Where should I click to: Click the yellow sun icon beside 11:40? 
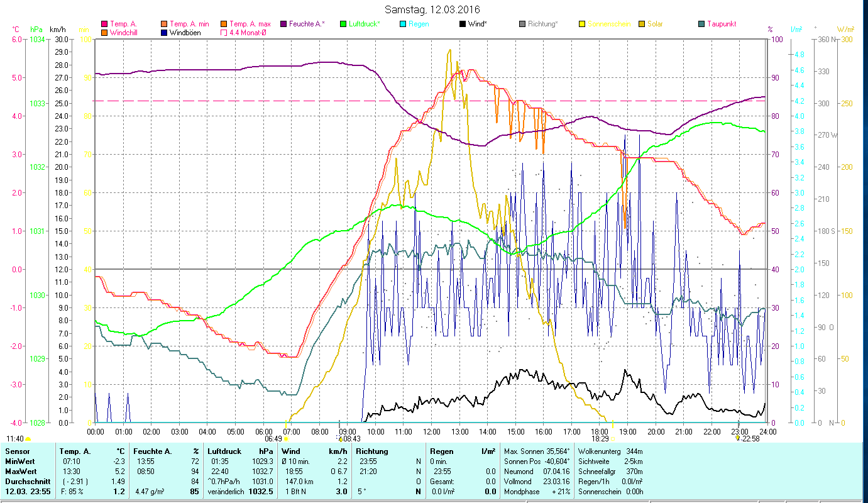click(x=28, y=439)
